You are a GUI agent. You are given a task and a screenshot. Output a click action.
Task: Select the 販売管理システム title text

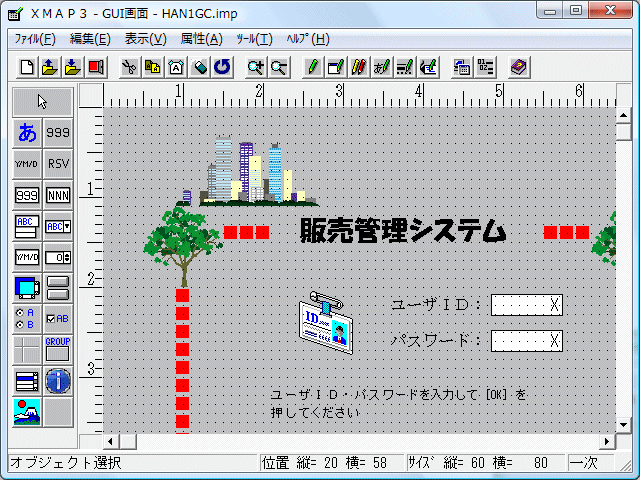pyautogui.click(x=403, y=231)
